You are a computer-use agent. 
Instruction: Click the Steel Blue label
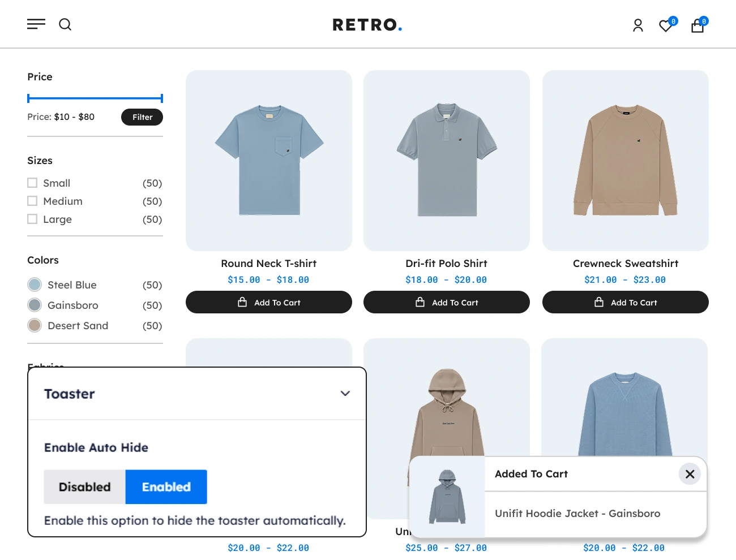[x=72, y=285]
